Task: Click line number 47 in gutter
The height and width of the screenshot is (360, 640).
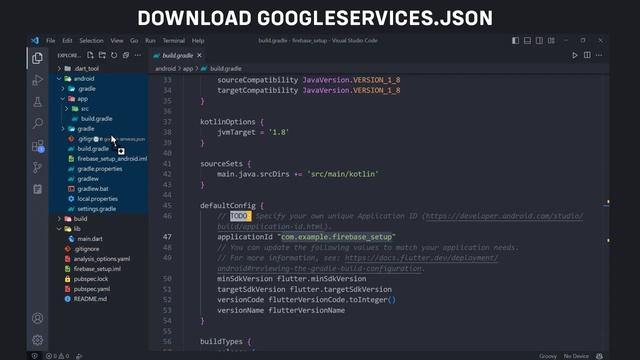Action: (167, 237)
